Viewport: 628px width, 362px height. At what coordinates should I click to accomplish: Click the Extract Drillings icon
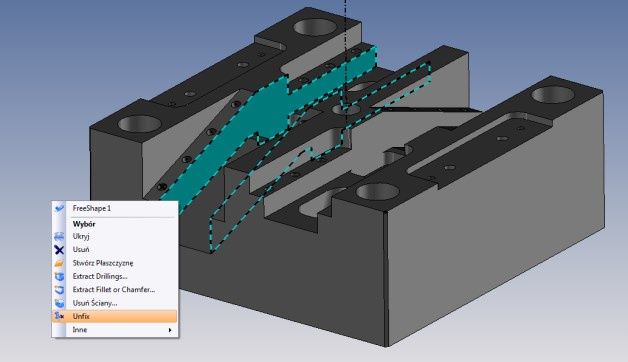59,276
